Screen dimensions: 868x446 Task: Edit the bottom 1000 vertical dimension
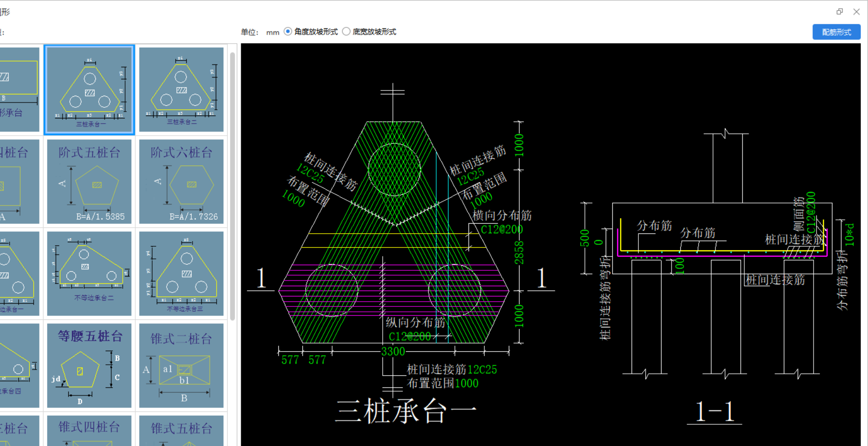[x=519, y=316]
